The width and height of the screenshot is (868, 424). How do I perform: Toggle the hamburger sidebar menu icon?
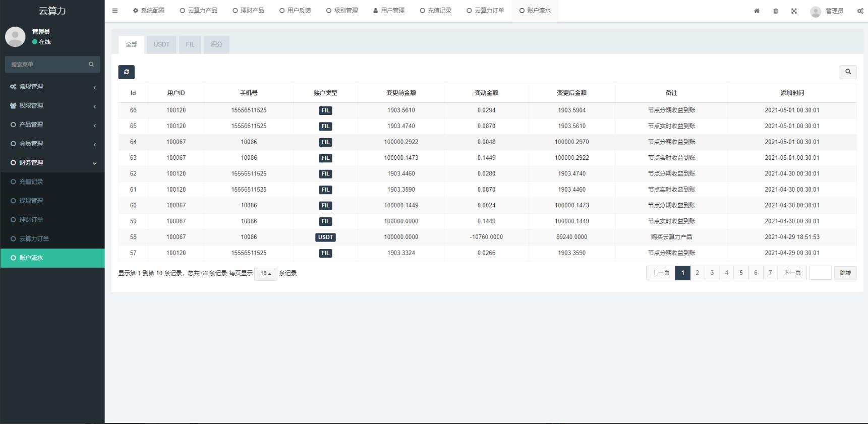click(x=115, y=11)
